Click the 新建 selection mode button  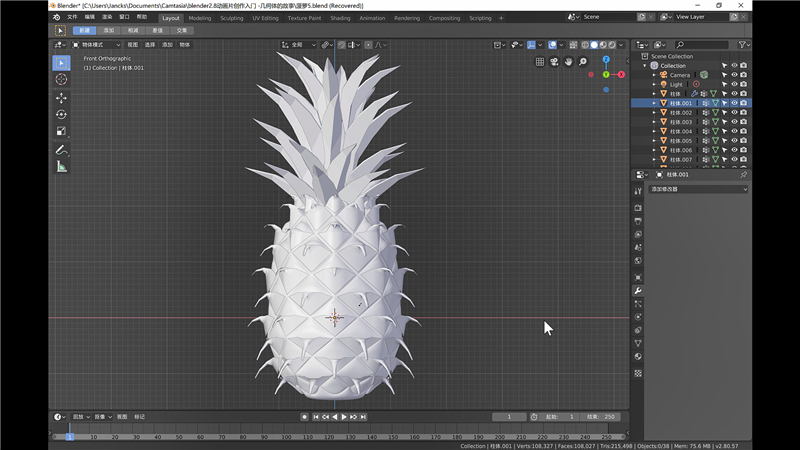pos(84,31)
